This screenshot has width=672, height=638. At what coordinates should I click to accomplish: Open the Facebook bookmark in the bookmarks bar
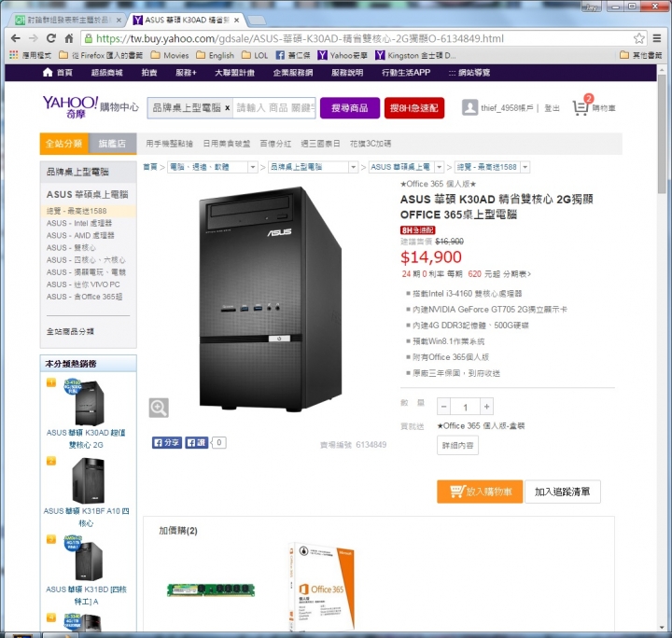click(293, 55)
